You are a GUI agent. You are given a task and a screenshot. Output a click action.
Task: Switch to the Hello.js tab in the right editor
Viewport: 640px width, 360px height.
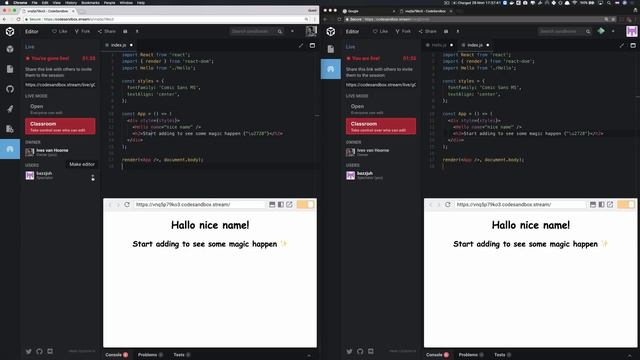(x=439, y=45)
